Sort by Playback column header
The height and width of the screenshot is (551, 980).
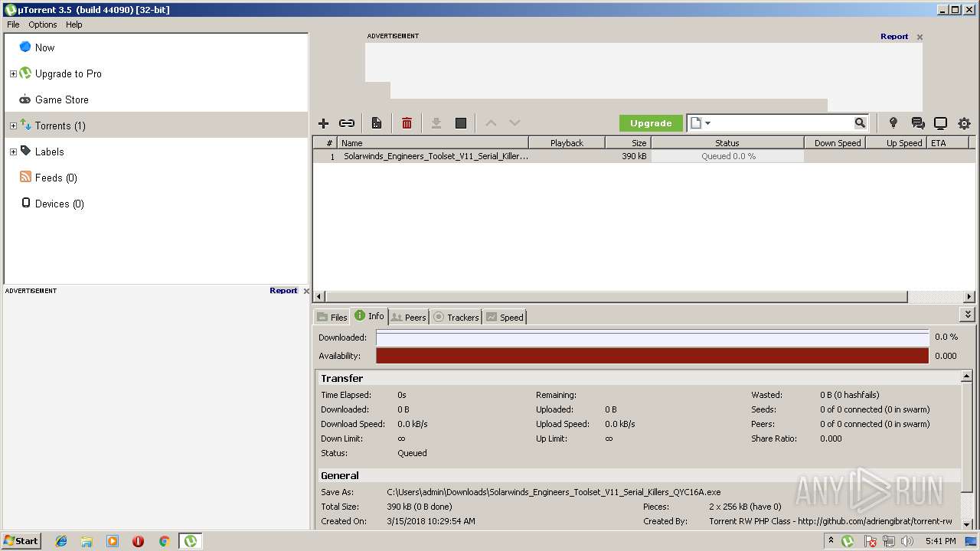[567, 143]
